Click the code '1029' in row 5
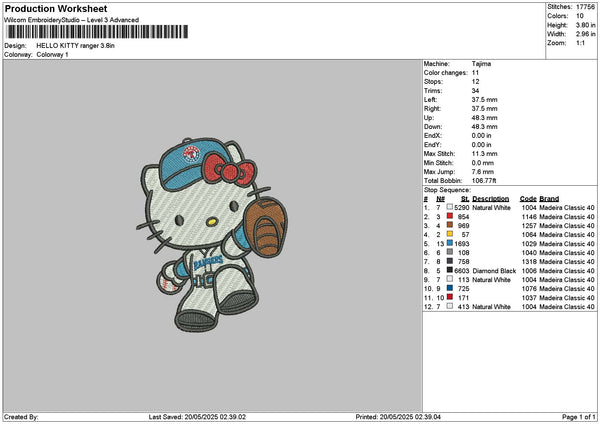This screenshot has width=600, height=424. [529, 244]
